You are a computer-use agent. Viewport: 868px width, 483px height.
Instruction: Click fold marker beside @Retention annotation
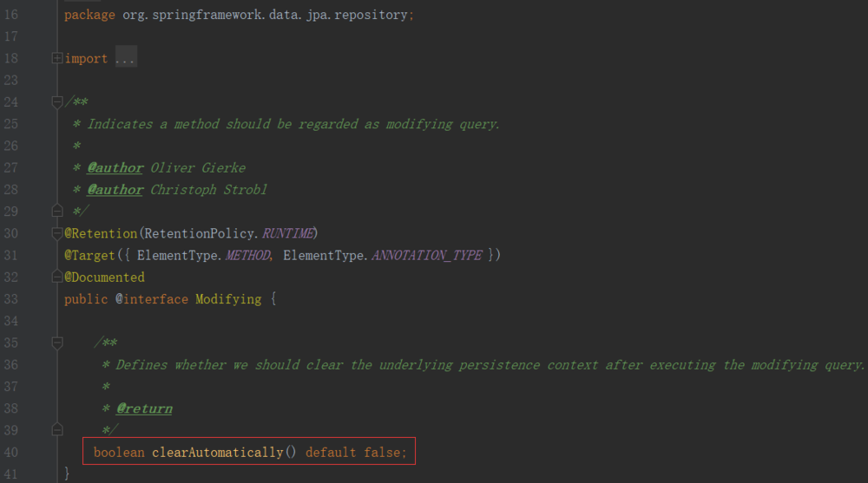tap(57, 233)
